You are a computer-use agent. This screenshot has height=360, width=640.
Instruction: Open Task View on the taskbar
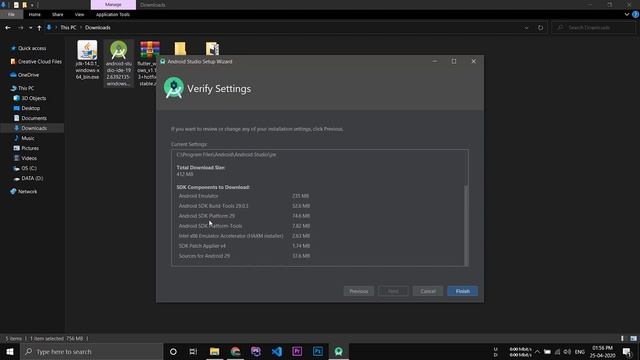pos(193,351)
